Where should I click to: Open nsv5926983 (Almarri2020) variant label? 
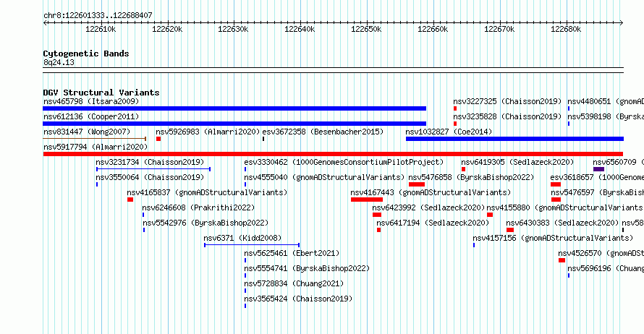[208, 132]
